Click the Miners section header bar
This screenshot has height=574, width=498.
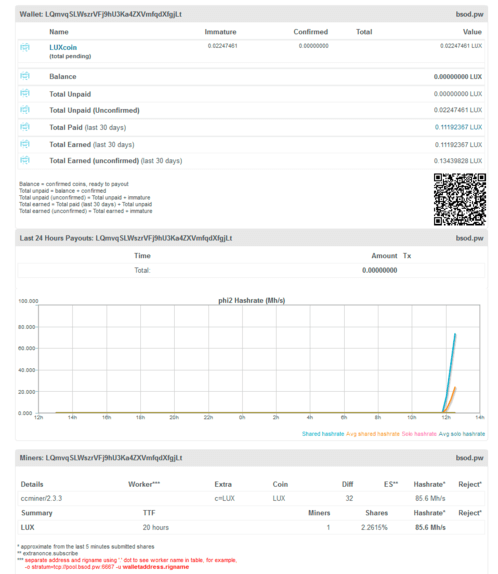(x=252, y=458)
